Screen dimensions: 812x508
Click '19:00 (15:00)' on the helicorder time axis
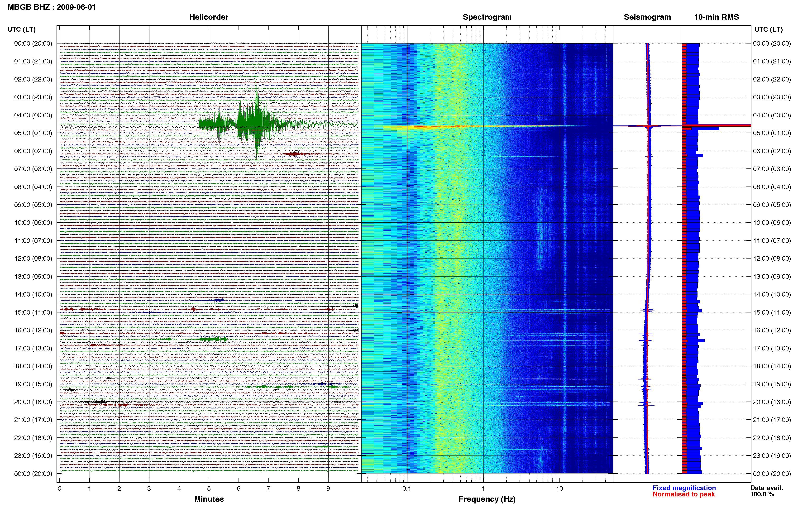pos(33,384)
